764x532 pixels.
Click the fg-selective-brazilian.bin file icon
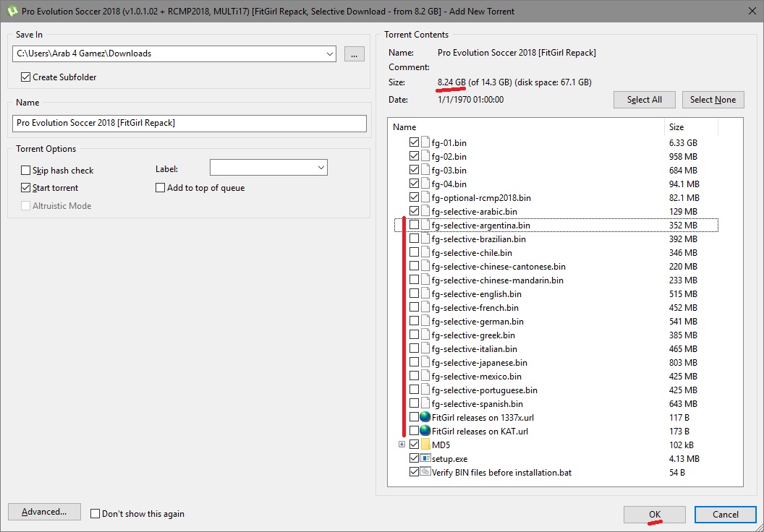425,239
